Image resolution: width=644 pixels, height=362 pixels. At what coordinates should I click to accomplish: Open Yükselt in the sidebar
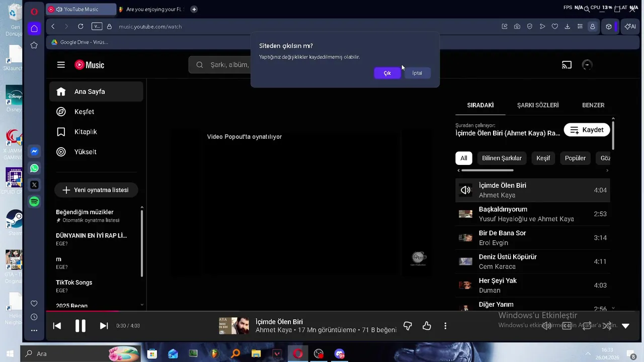point(96,152)
